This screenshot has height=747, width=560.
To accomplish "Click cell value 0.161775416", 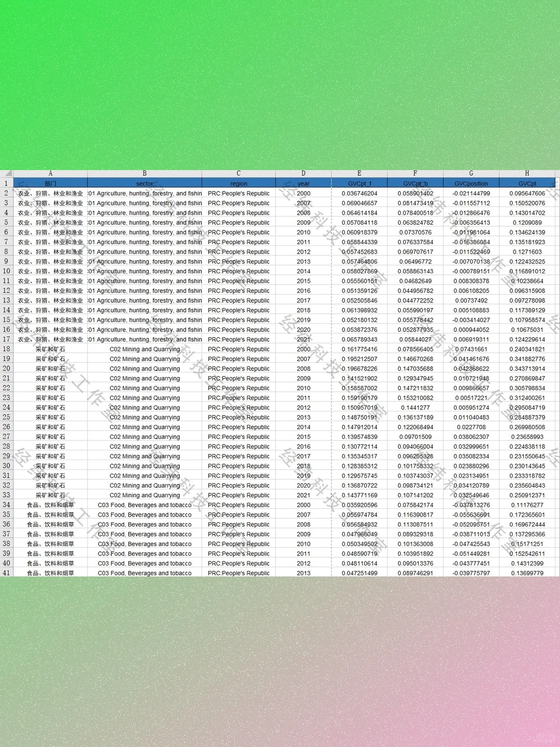I will [x=359, y=349].
